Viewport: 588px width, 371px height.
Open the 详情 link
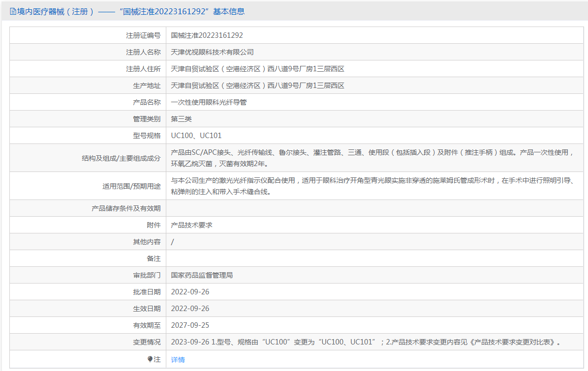[x=178, y=360]
